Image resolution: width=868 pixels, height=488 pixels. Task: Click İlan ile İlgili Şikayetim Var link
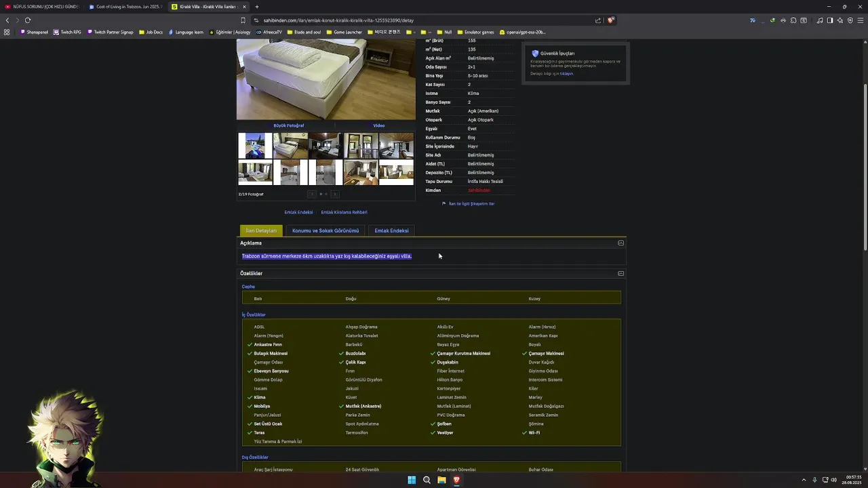tap(471, 203)
